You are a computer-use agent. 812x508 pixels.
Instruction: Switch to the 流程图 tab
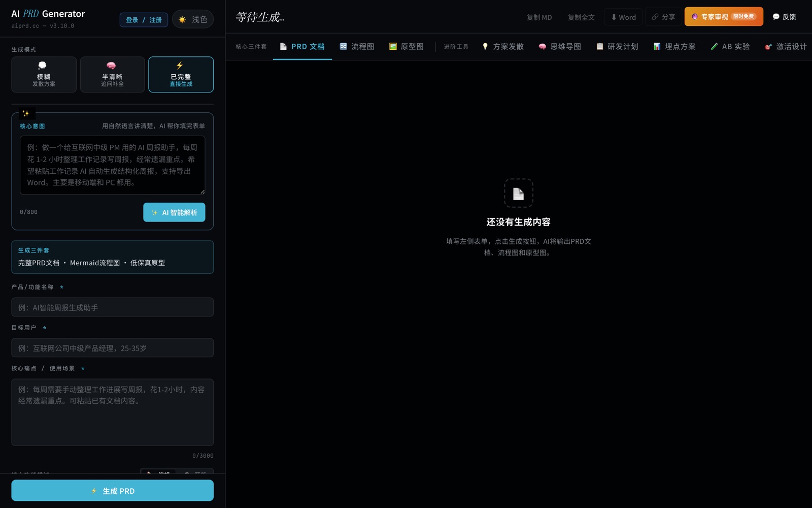(x=357, y=46)
